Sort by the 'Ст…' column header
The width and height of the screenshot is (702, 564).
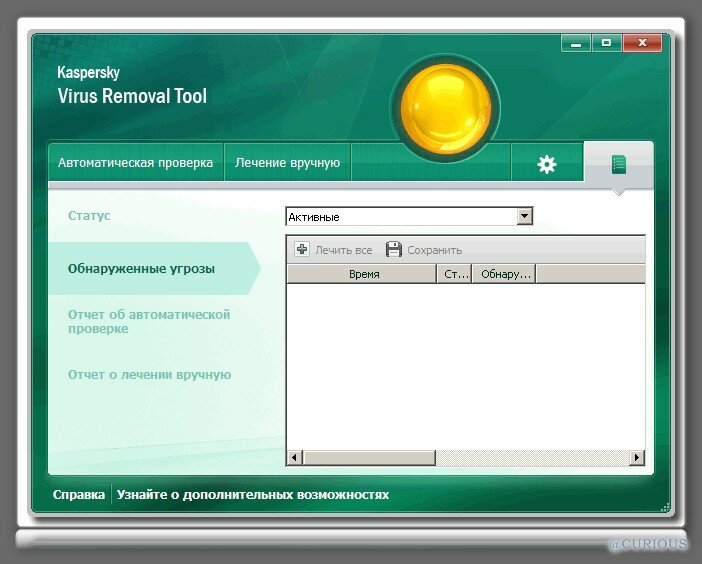[x=454, y=274]
